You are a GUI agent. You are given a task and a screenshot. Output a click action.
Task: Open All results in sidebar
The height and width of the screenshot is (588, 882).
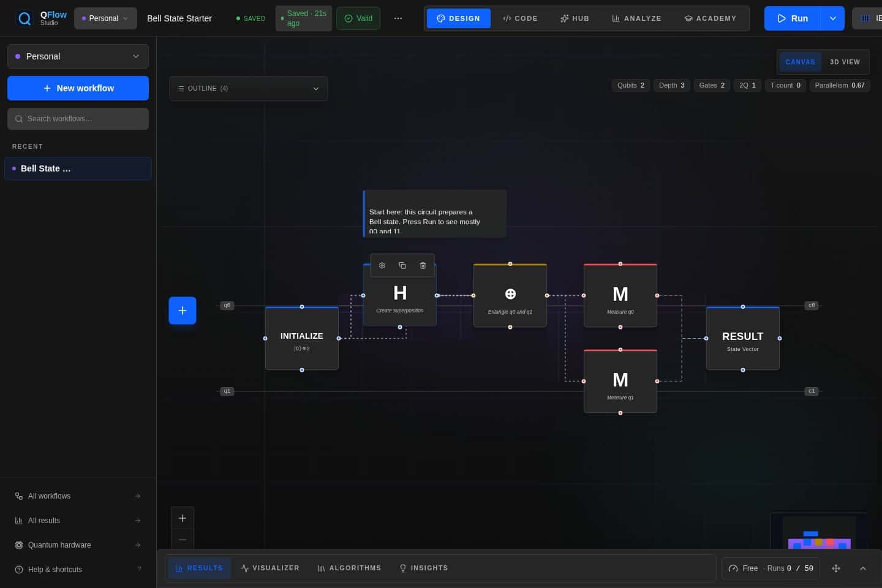tap(78, 521)
